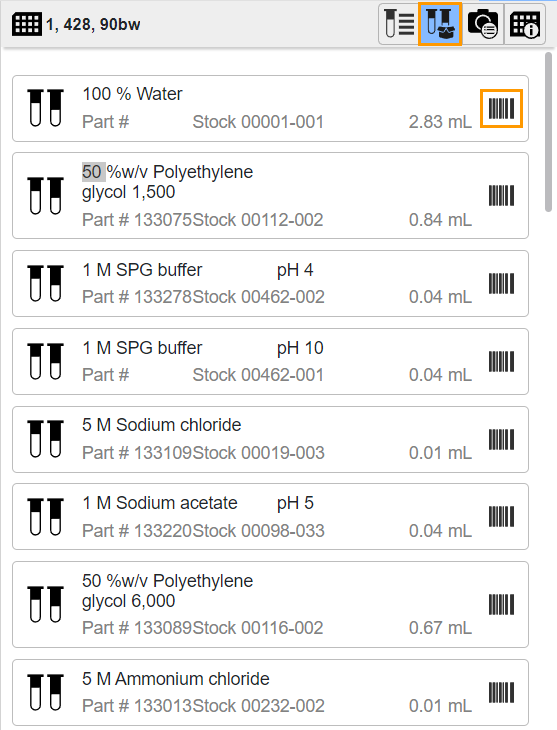557x730 pixels.
Task: Click barcode icon for SPG buffer pH 4
Action: pyautogui.click(x=502, y=284)
